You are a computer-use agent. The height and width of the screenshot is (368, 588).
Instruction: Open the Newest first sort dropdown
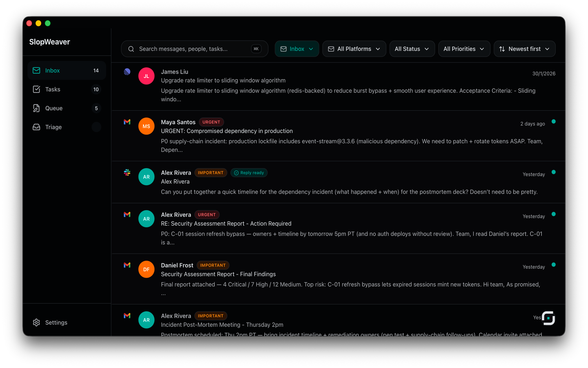(524, 49)
